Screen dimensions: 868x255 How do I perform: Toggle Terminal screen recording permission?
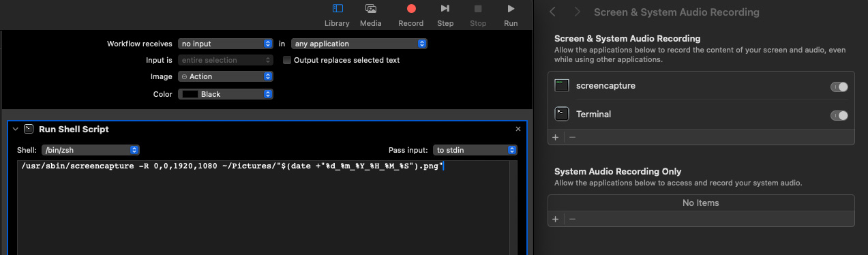click(x=839, y=115)
